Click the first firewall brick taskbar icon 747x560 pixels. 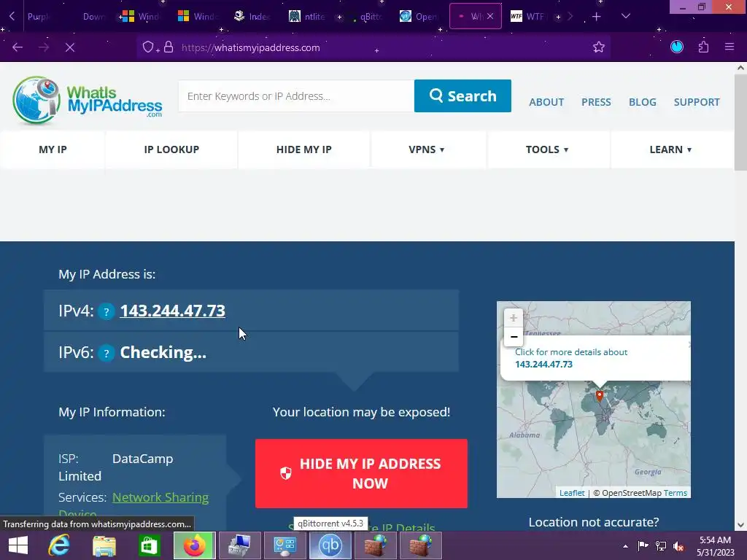(x=376, y=545)
